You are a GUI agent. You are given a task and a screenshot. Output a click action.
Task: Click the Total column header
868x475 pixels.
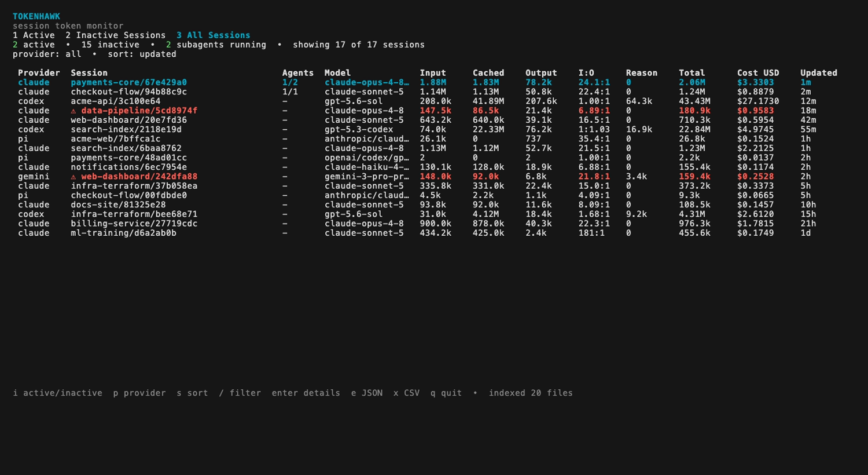point(692,73)
